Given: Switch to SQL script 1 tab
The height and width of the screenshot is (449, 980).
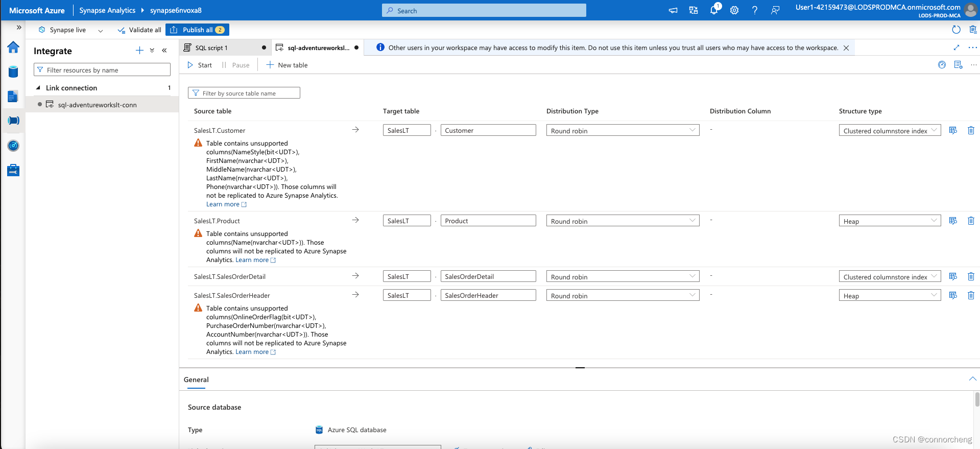Looking at the screenshot, I should pyautogui.click(x=225, y=48).
